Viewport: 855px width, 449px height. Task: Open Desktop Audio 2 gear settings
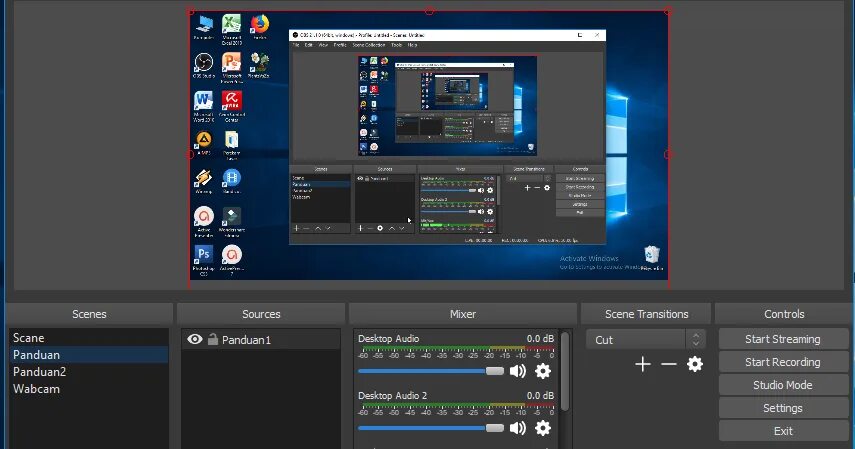point(543,428)
